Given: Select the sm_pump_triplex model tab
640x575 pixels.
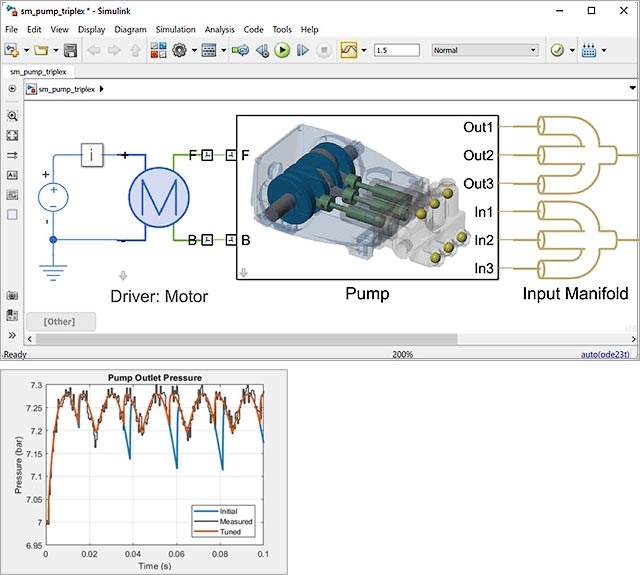Looking at the screenshot, I should (x=38, y=72).
